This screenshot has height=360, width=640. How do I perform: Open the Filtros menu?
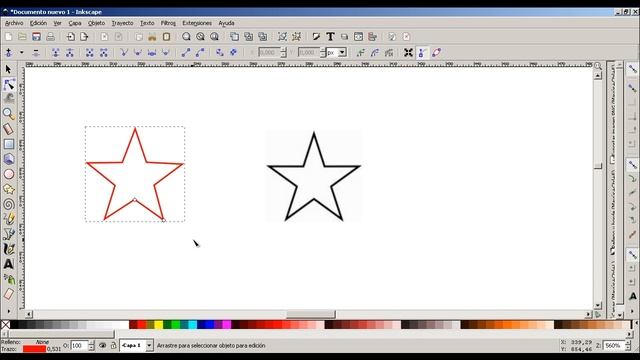coord(168,23)
